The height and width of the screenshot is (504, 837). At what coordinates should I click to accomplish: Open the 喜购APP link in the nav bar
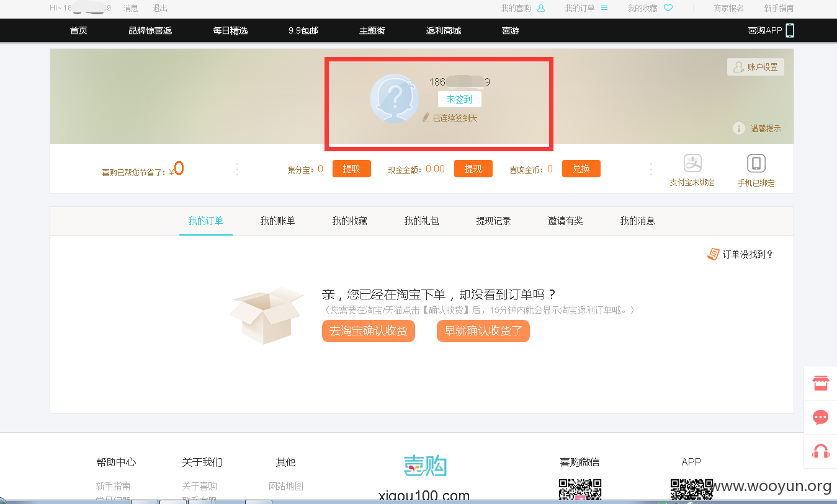tap(765, 30)
